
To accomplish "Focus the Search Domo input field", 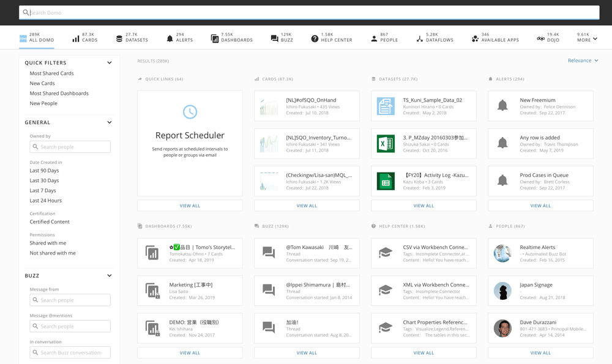I will click(309, 12).
